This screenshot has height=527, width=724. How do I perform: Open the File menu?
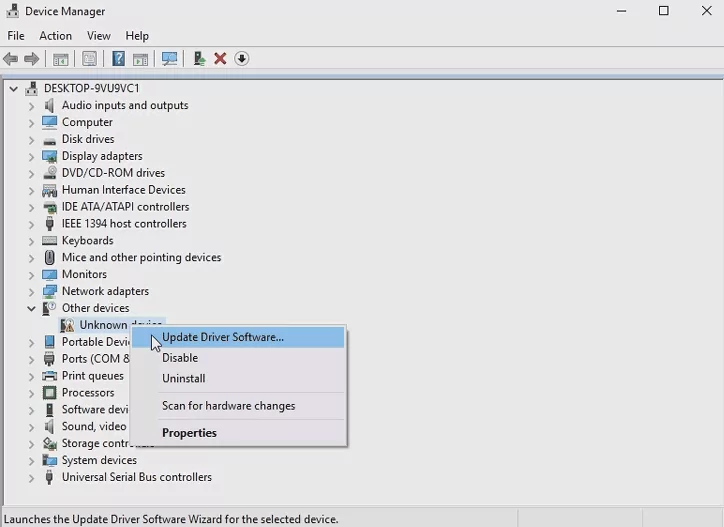click(x=16, y=36)
